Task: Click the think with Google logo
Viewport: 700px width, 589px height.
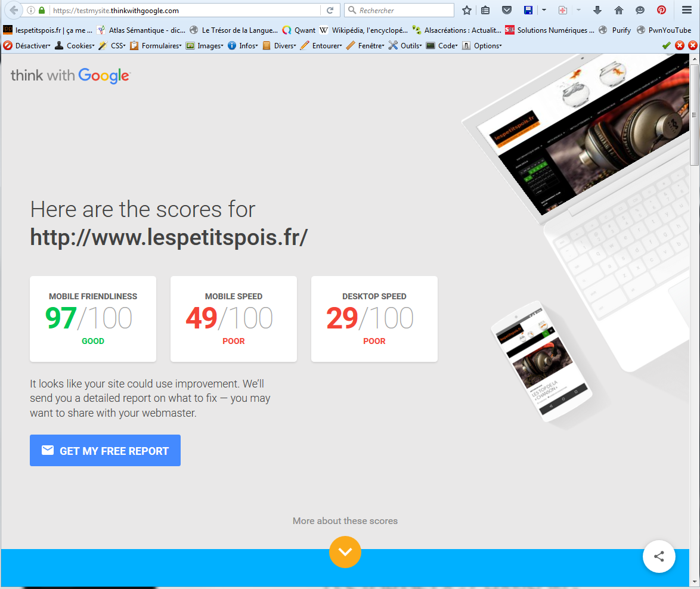Action: pos(70,75)
